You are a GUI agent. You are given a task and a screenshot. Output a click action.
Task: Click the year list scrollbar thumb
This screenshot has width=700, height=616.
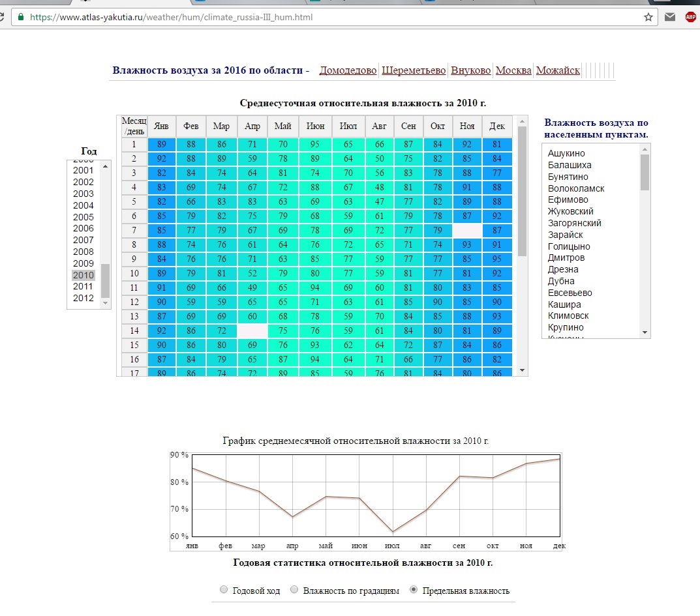click(x=105, y=280)
